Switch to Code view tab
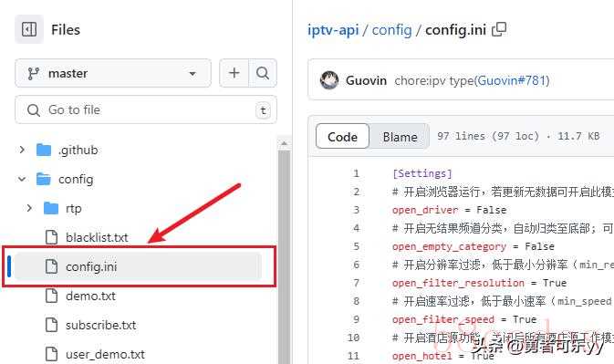The width and height of the screenshot is (614, 364). point(342,137)
